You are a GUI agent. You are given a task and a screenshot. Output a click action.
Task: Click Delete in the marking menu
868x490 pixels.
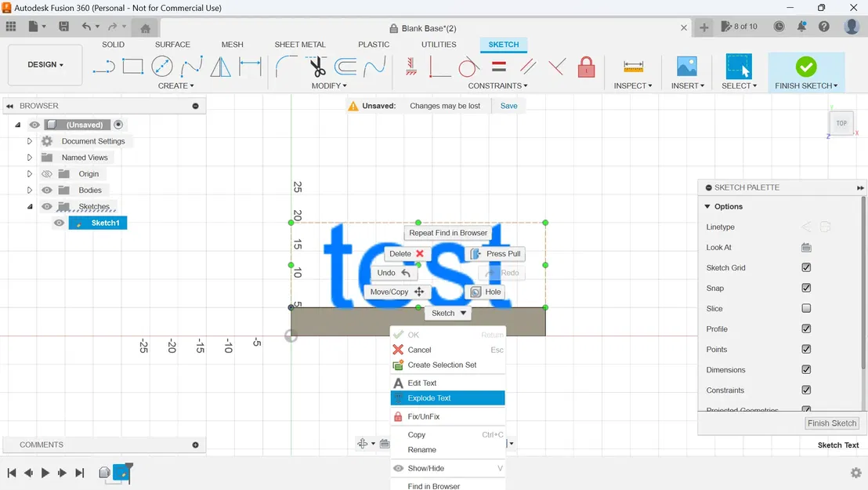[x=406, y=254]
